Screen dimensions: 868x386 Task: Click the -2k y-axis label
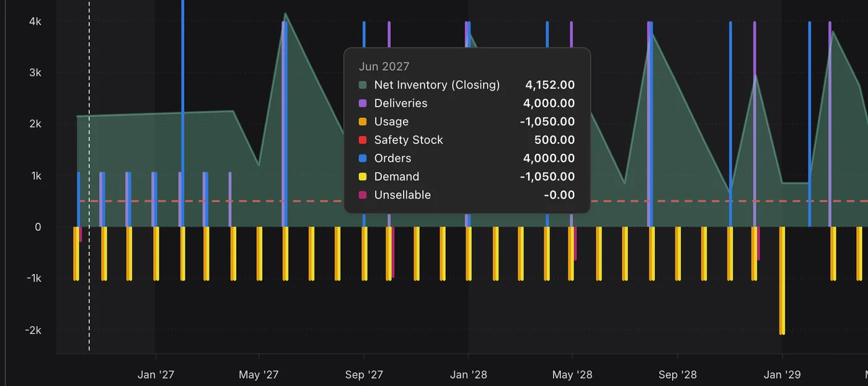coord(33,330)
